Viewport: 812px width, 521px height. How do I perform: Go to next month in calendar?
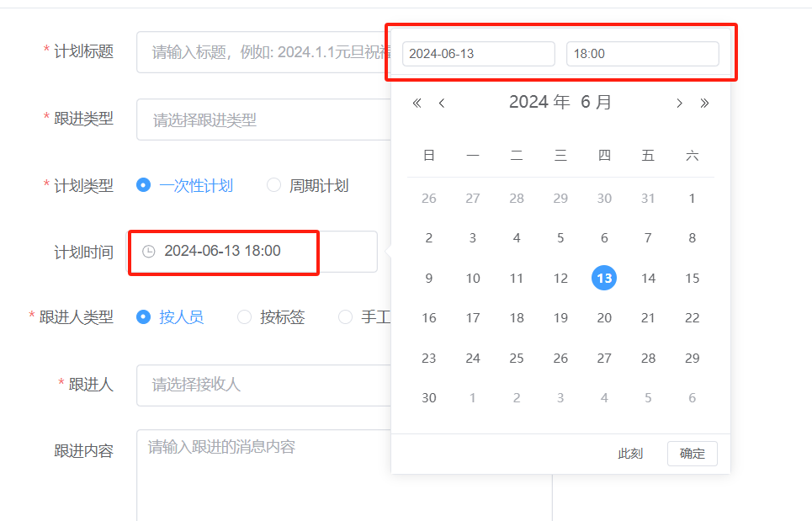(x=679, y=104)
